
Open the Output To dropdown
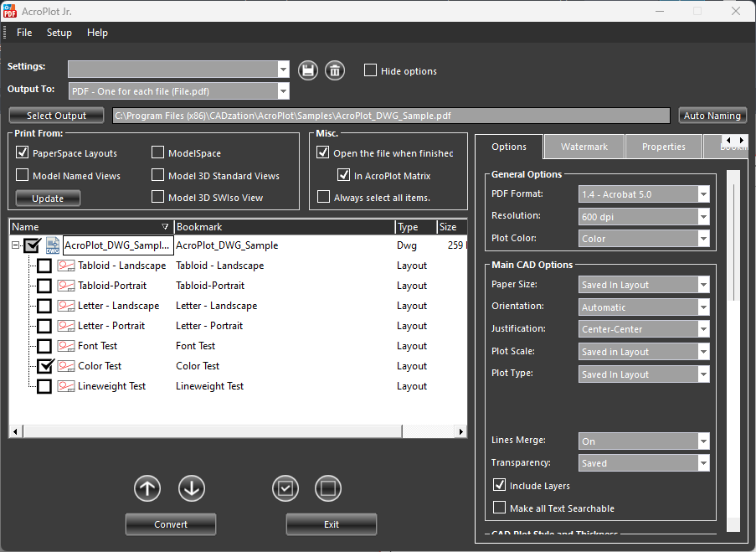(x=284, y=91)
